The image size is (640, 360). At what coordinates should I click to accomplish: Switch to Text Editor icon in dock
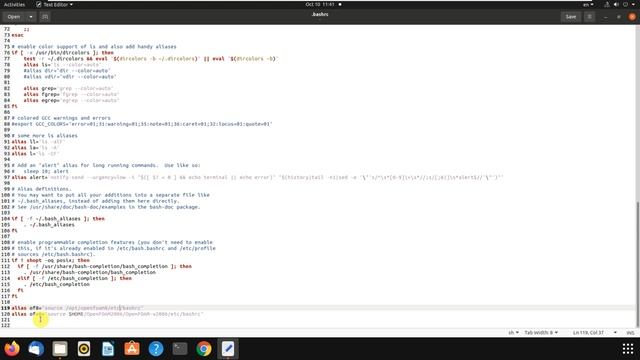click(228, 349)
